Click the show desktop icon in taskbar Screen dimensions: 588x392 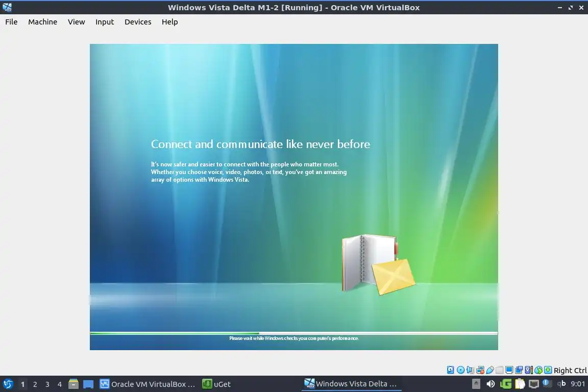pyautogui.click(x=88, y=384)
